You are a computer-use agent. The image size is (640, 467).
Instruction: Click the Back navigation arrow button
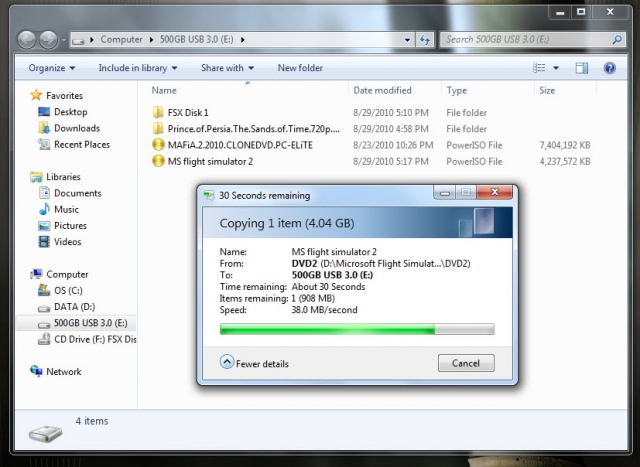[27, 40]
